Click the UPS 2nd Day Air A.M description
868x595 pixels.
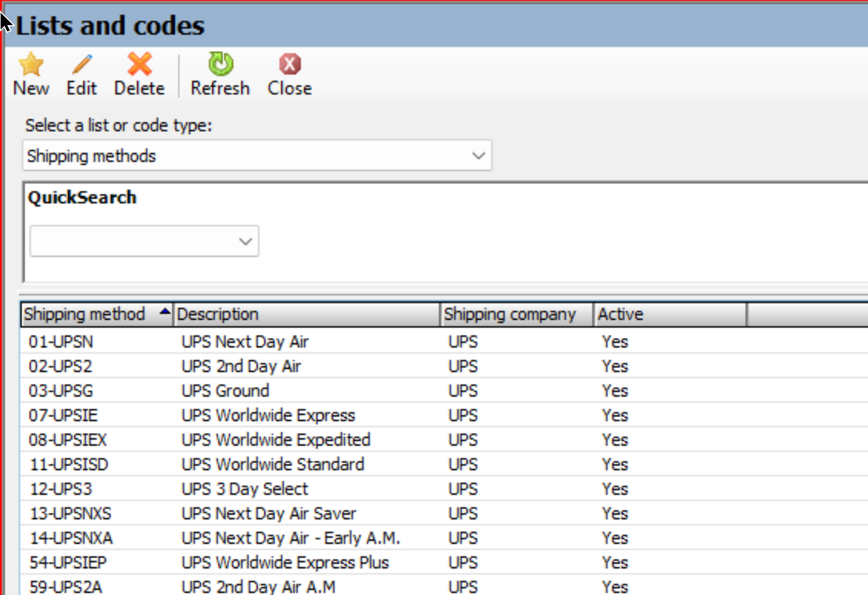[258, 587]
